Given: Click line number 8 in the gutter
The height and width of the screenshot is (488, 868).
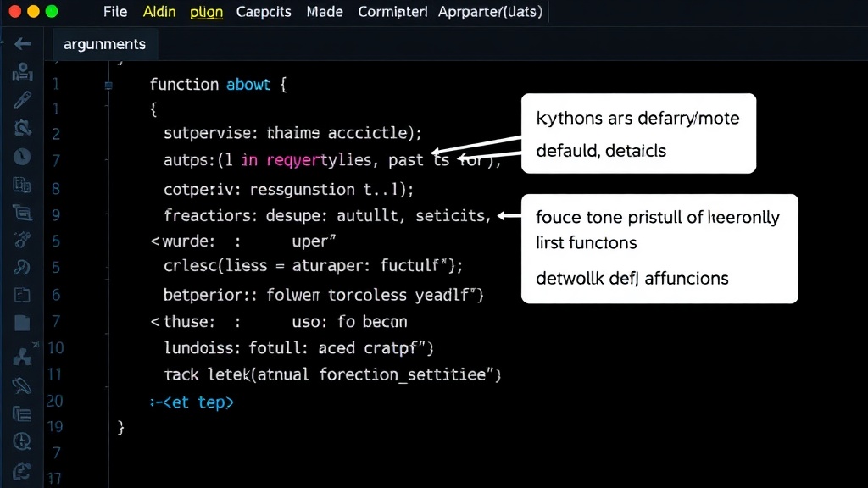Looking at the screenshot, I should coord(56,189).
